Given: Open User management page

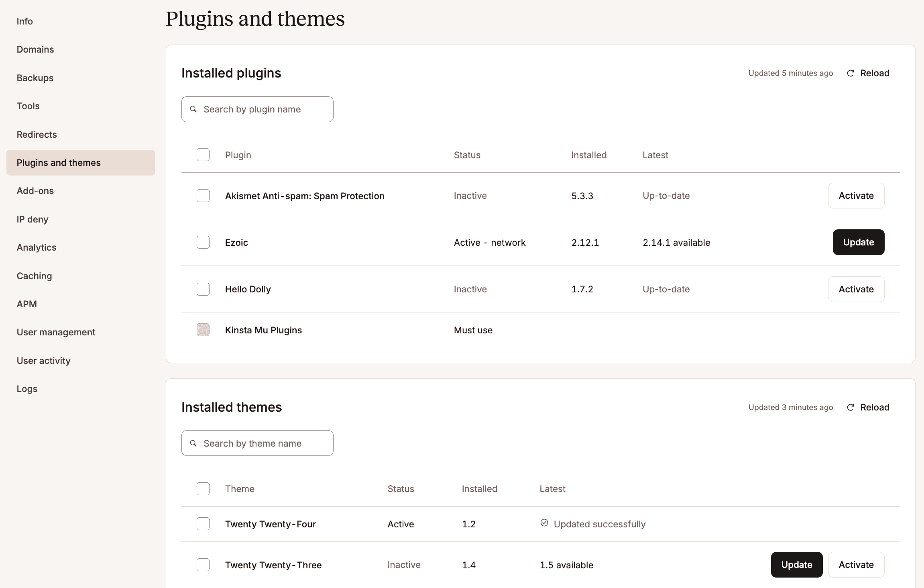Looking at the screenshot, I should [x=56, y=332].
